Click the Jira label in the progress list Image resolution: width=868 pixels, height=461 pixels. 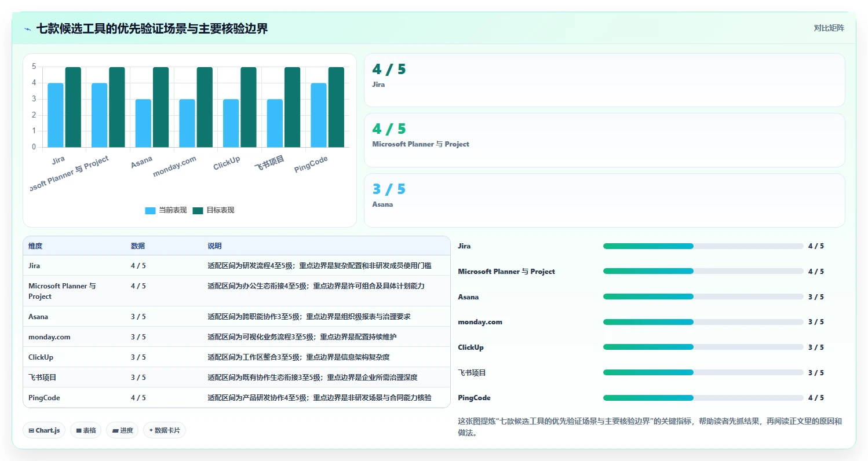point(464,246)
